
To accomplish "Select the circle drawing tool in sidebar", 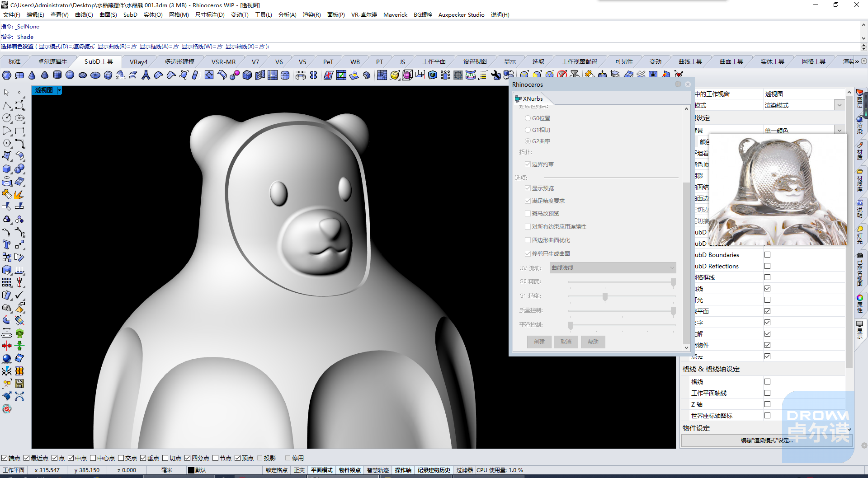I will point(7,118).
